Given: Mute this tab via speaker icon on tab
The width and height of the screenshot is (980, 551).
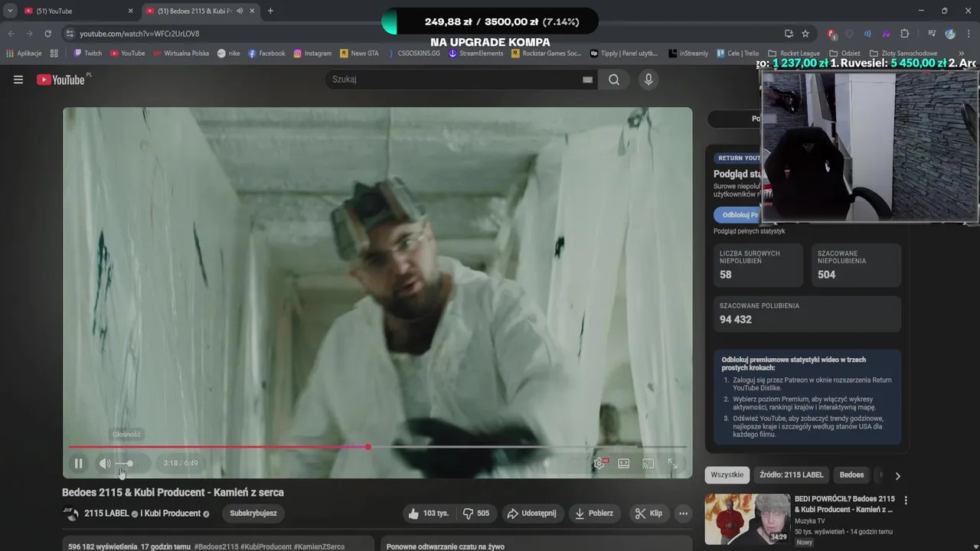Looking at the screenshot, I should [x=240, y=11].
